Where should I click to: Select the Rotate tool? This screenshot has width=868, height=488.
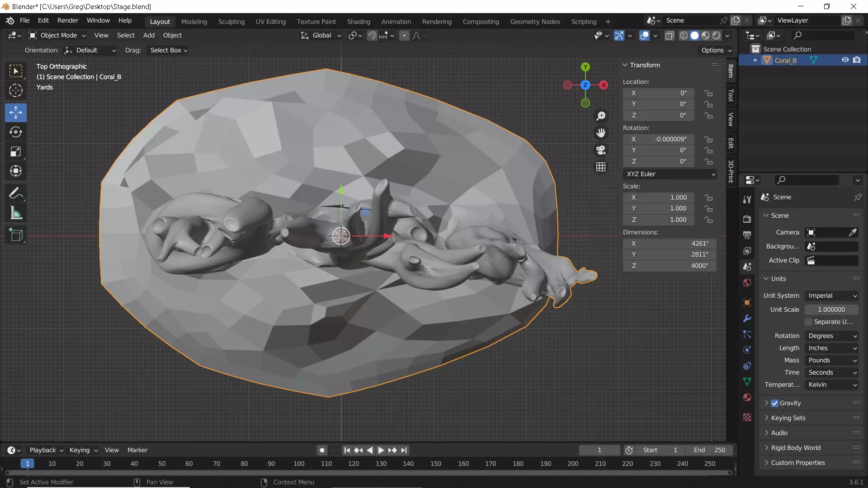click(16, 132)
